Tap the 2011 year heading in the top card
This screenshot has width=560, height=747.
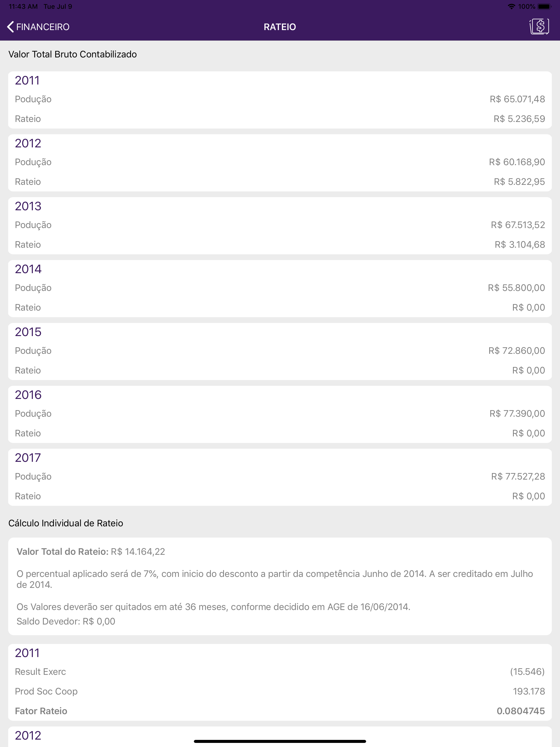tap(27, 80)
